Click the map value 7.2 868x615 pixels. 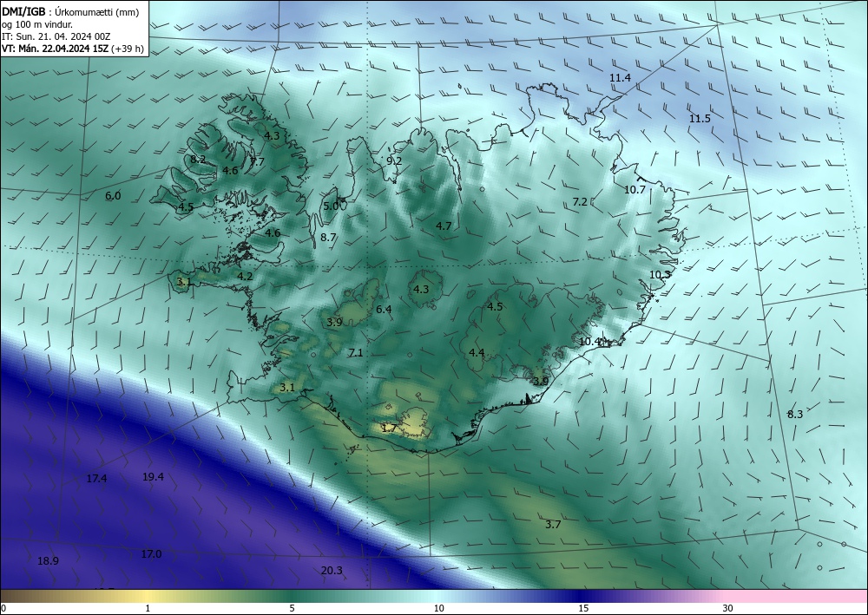pyautogui.click(x=580, y=202)
